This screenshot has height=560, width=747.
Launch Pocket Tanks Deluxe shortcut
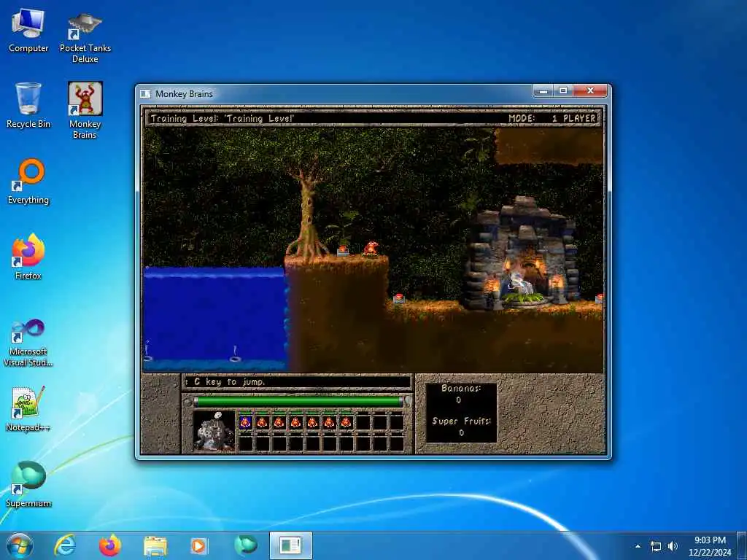(85, 37)
